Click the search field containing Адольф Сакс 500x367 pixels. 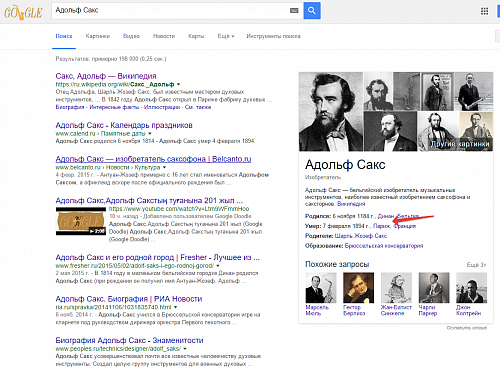(177, 10)
